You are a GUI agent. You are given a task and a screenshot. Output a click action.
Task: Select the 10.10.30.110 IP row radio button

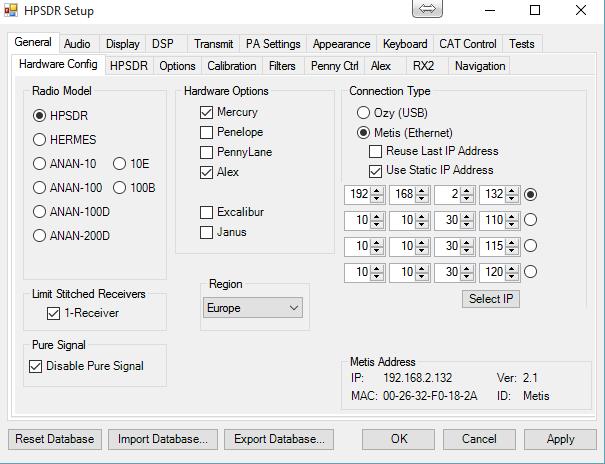531,220
